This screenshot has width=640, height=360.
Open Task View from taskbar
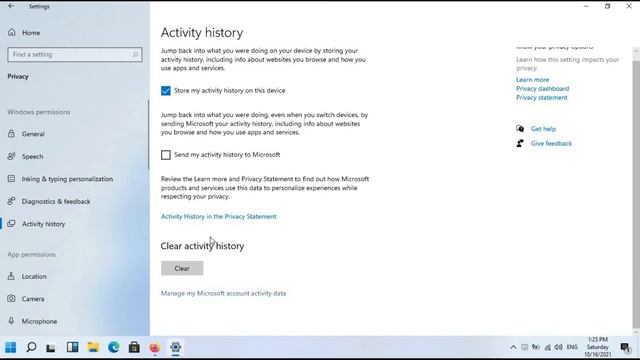pos(51,347)
